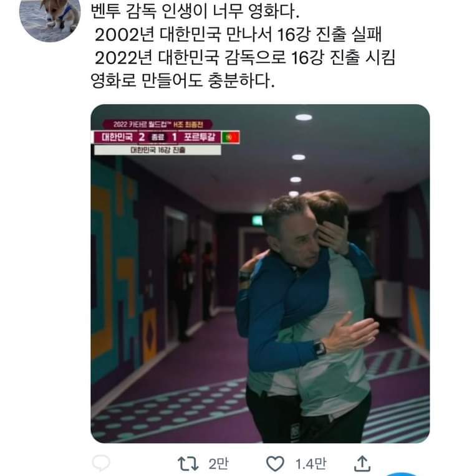View the 2만 retweet count

click(218, 464)
